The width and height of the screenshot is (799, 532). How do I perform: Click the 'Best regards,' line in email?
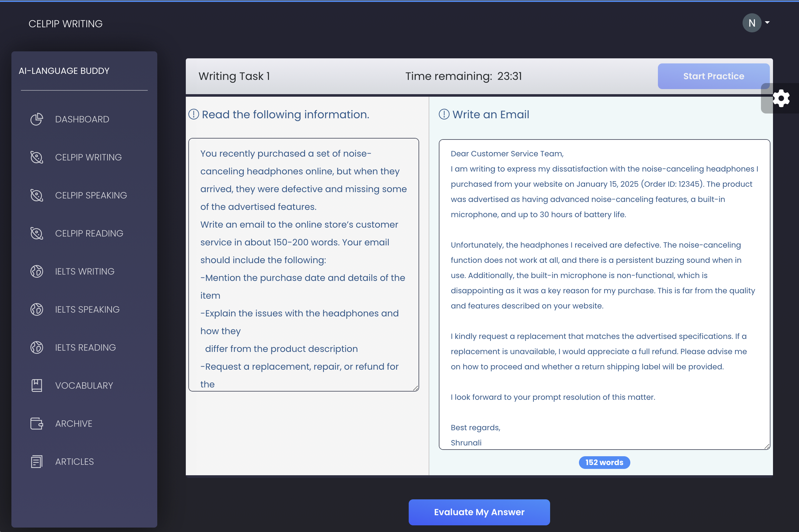pos(475,427)
